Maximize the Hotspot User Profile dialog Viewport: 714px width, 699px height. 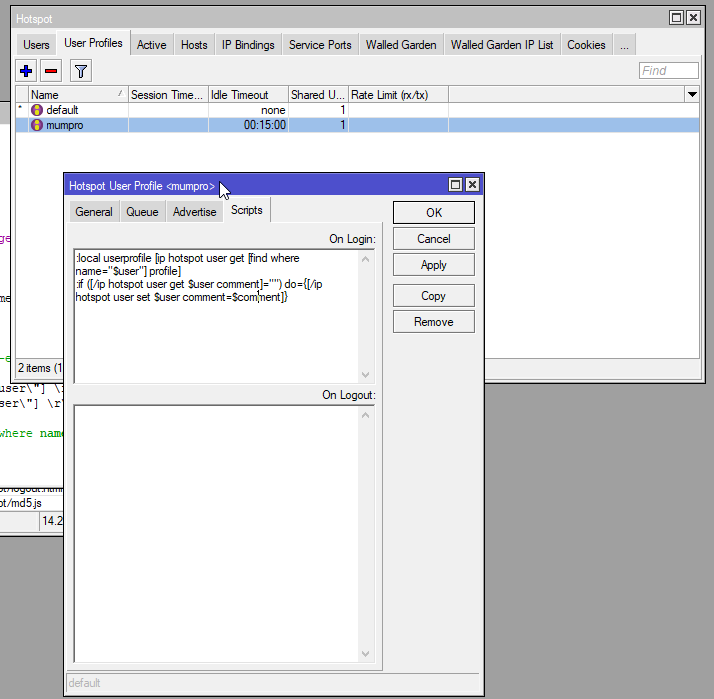pos(455,184)
